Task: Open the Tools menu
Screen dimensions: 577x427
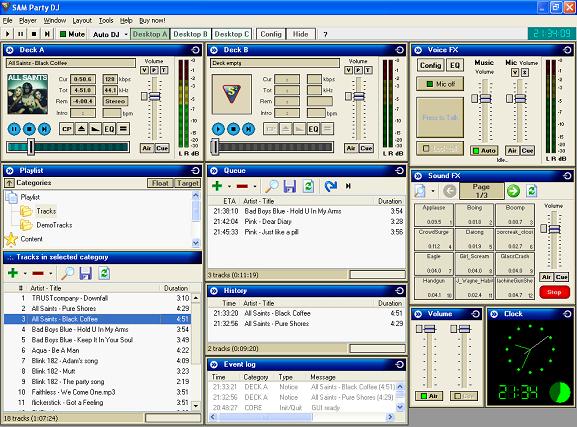Action: click(106, 21)
